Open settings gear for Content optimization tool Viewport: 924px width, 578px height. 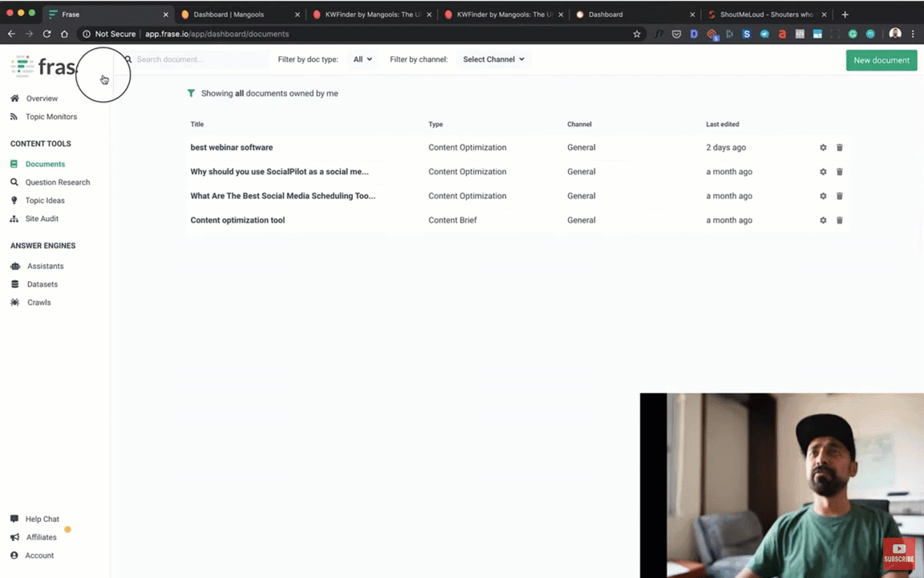coord(823,220)
